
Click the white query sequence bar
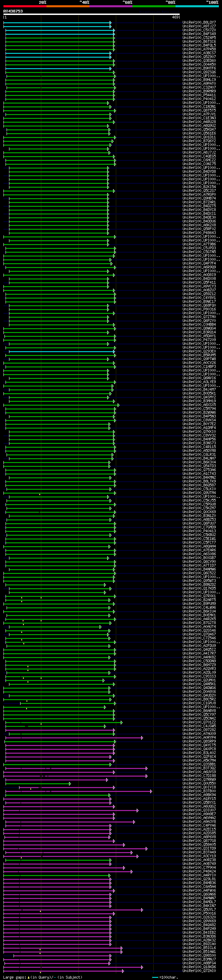tap(92, 15)
